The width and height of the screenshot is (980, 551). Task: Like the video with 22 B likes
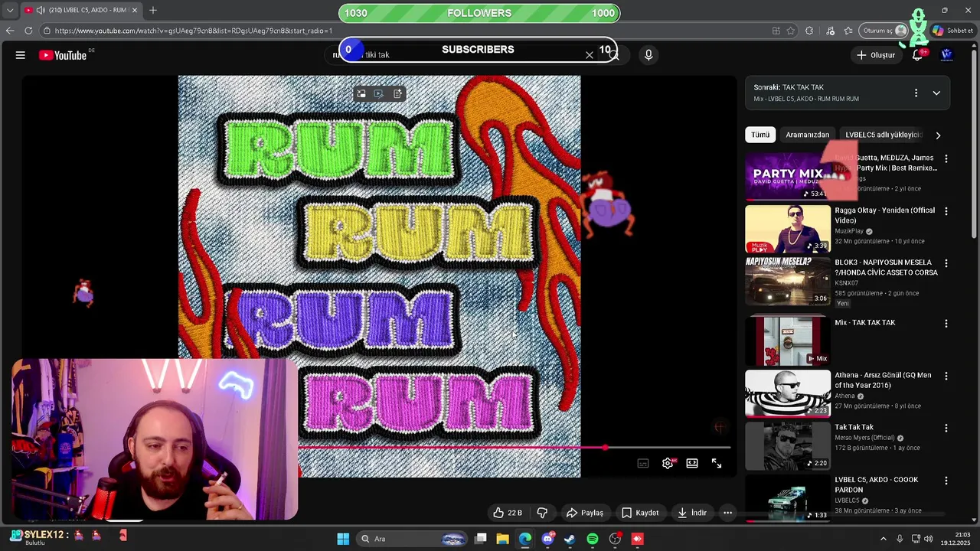coord(508,513)
